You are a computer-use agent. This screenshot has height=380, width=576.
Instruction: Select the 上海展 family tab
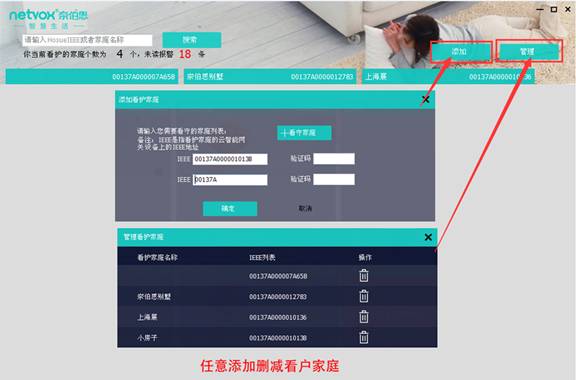pos(448,76)
